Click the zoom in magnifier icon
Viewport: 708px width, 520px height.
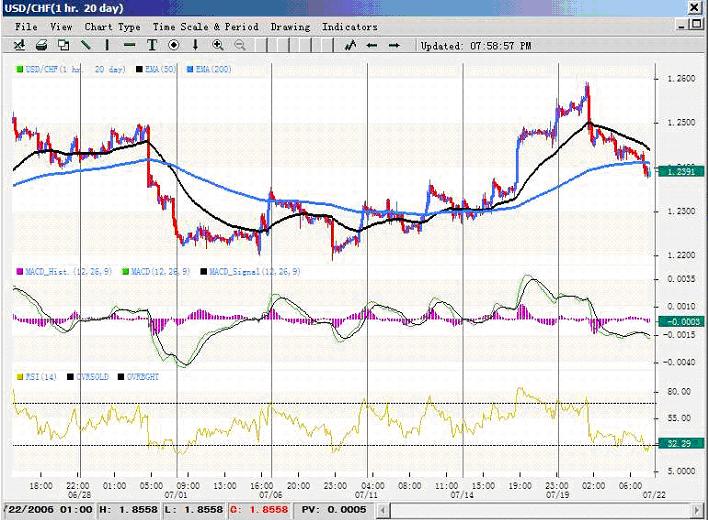(x=217, y=45)
